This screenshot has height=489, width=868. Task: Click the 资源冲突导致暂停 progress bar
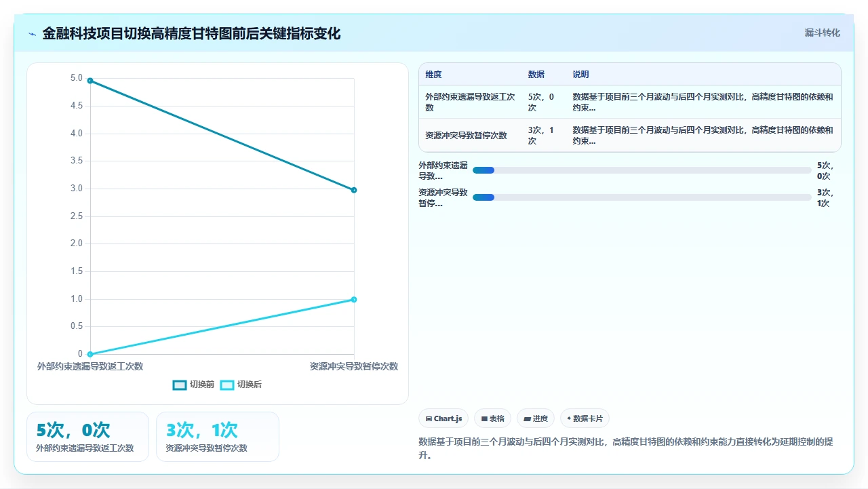[x=642, y=197]
